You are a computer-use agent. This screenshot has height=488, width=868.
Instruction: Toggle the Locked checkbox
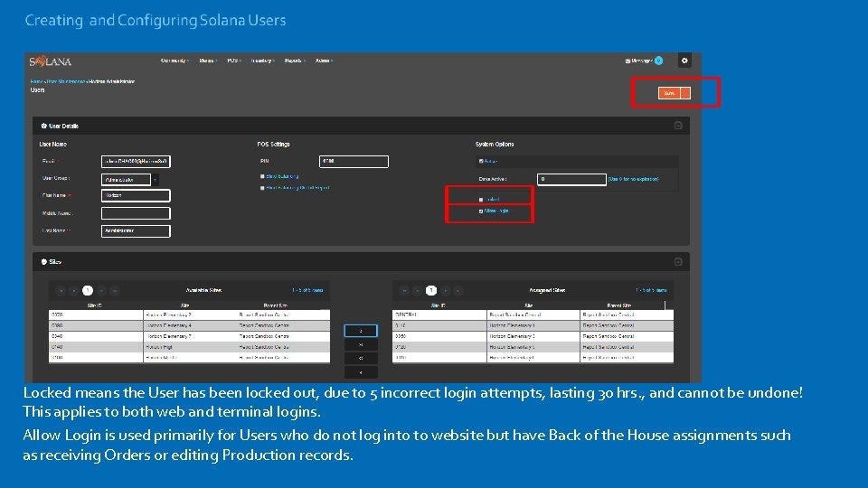pos(481,199)
